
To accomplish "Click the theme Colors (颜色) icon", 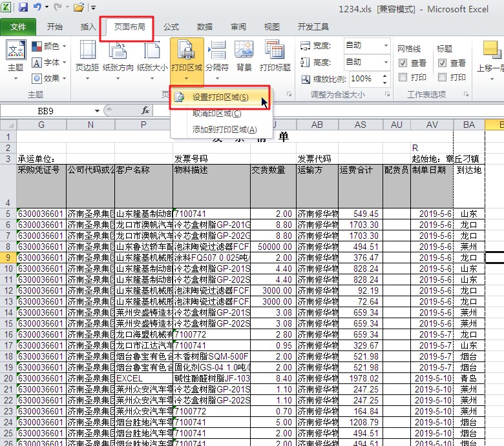I will (37, 46).
